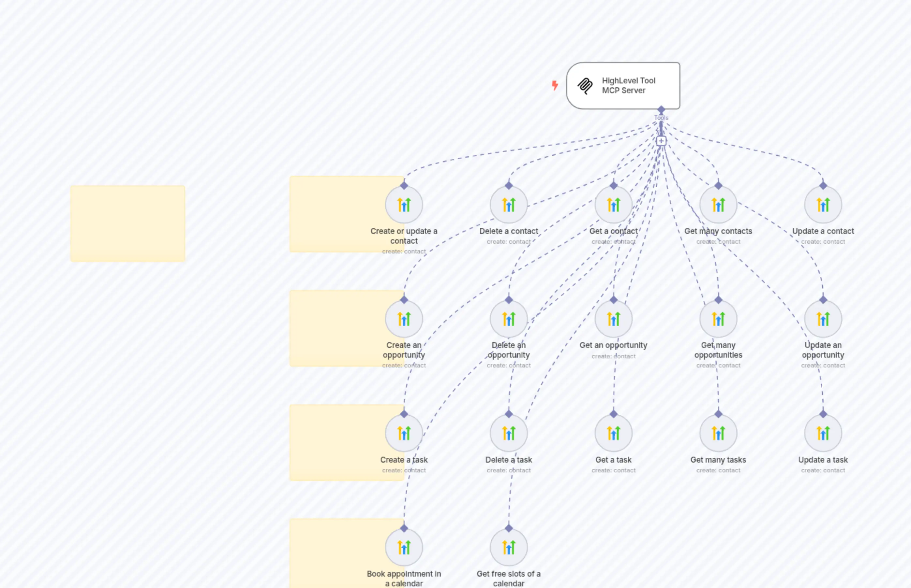This screenshot has height=588, width=911.
Task: Open the "Get a contact" node
Action: (x=613, y=205)
